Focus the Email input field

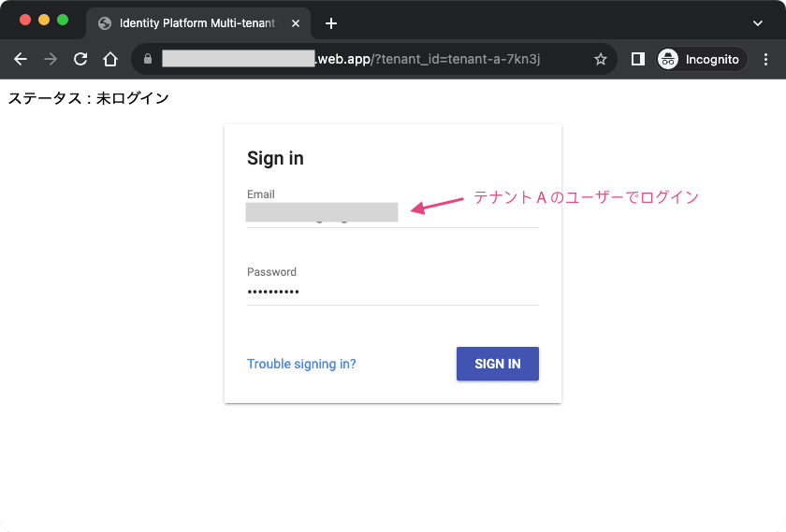click(x=392, y=213)
